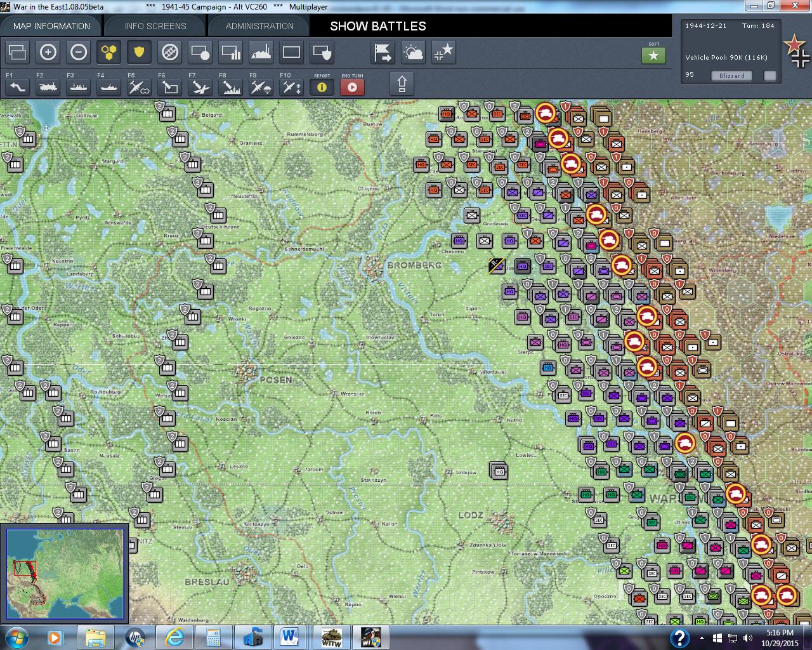Select F6 bomb unit mode icon
The width and height of the screenshot is (812, 650).
point(170,87)
